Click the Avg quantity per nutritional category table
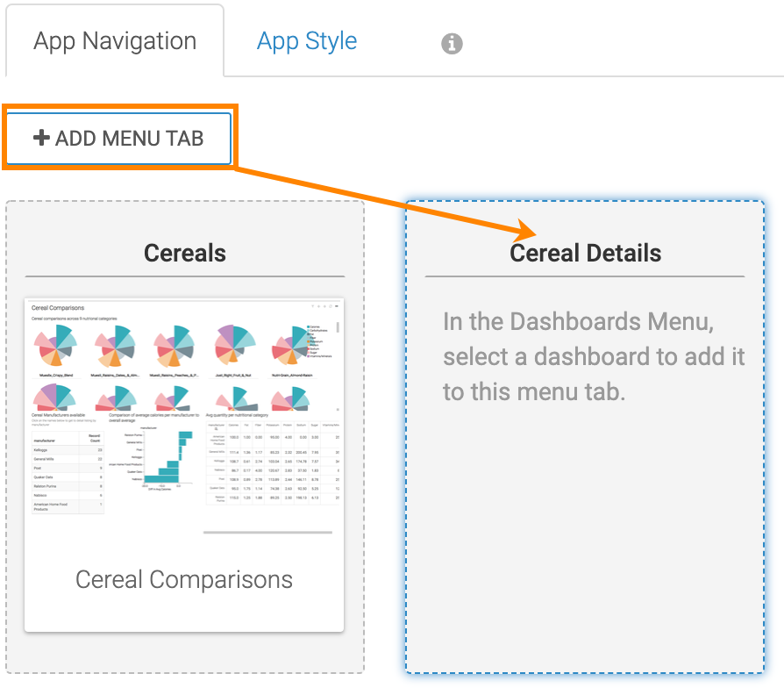The width and height of the screenshot is (784, 688). (x=272, y=461)
